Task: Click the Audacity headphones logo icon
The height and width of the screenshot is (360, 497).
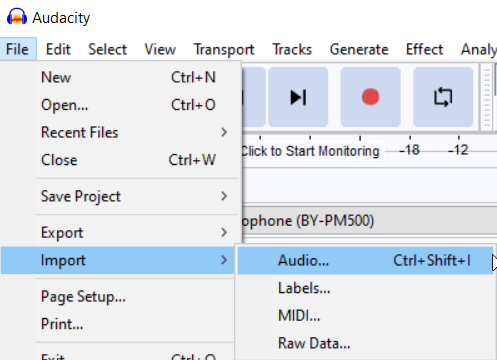Action: pos(17,17)
